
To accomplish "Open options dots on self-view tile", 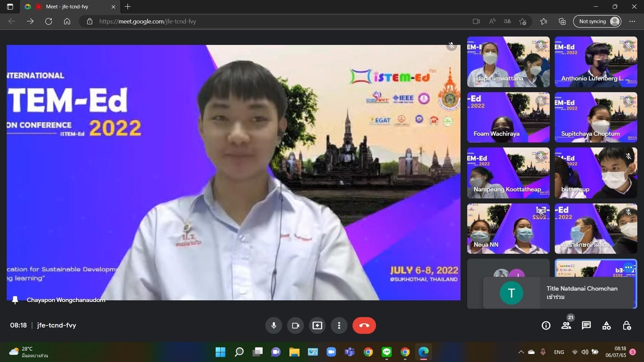I will 628,268.
